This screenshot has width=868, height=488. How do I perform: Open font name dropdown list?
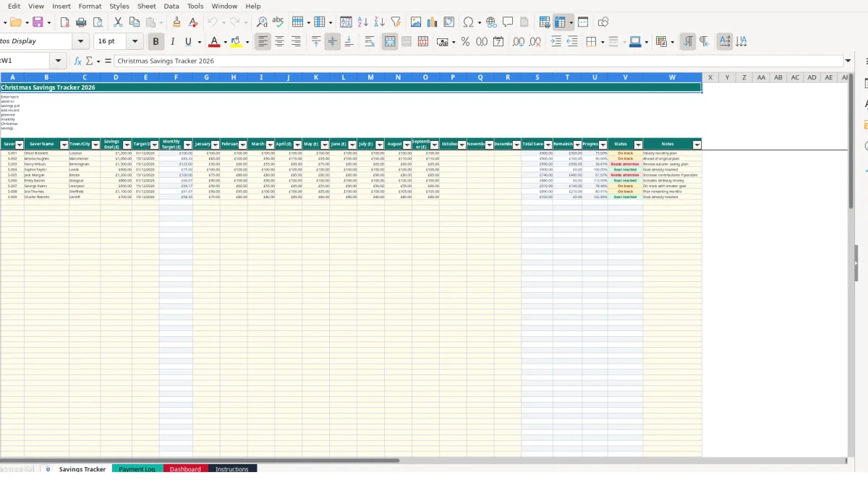coord(81,42)
